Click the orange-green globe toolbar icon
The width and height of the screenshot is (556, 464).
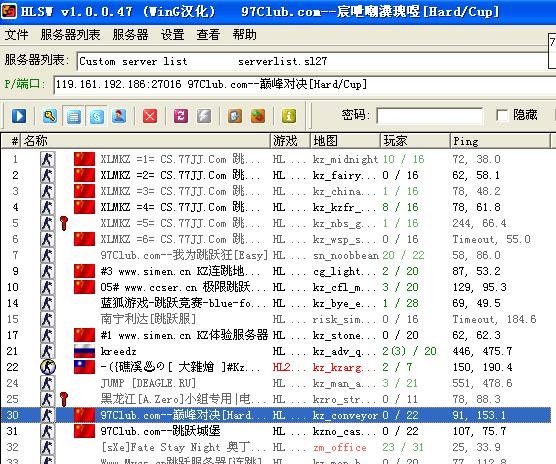pyautogui.click(x=258, y=116)
